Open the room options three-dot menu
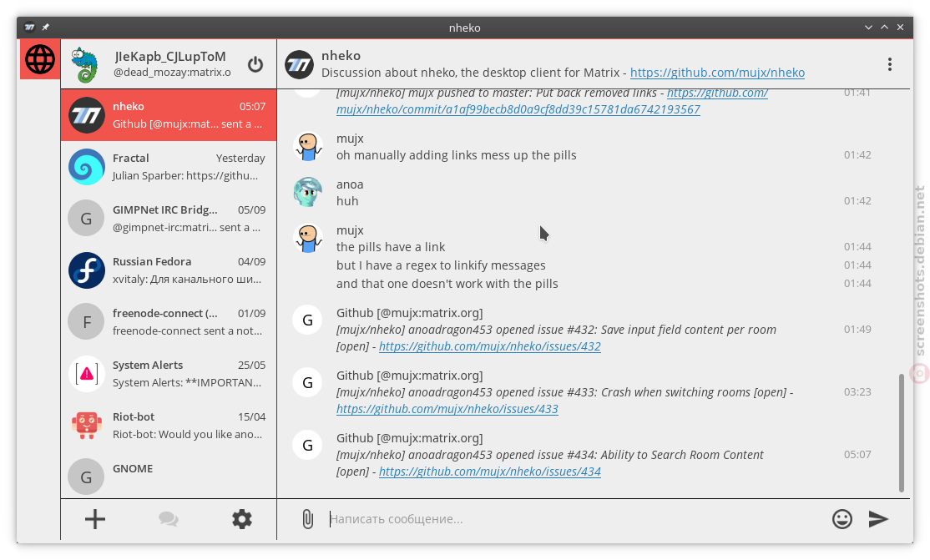This screenshot has width=930, height=560. [890, 64]
